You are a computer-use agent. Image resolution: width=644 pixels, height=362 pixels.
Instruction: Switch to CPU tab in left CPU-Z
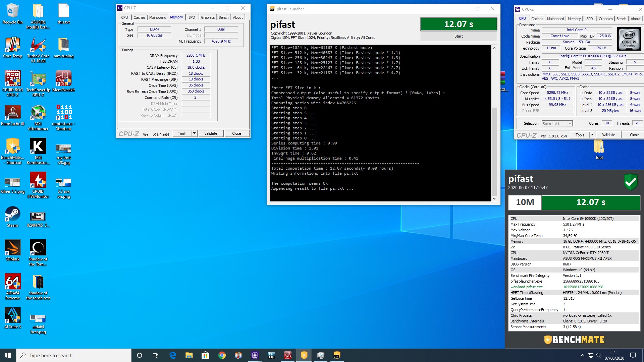pos(124,17)
